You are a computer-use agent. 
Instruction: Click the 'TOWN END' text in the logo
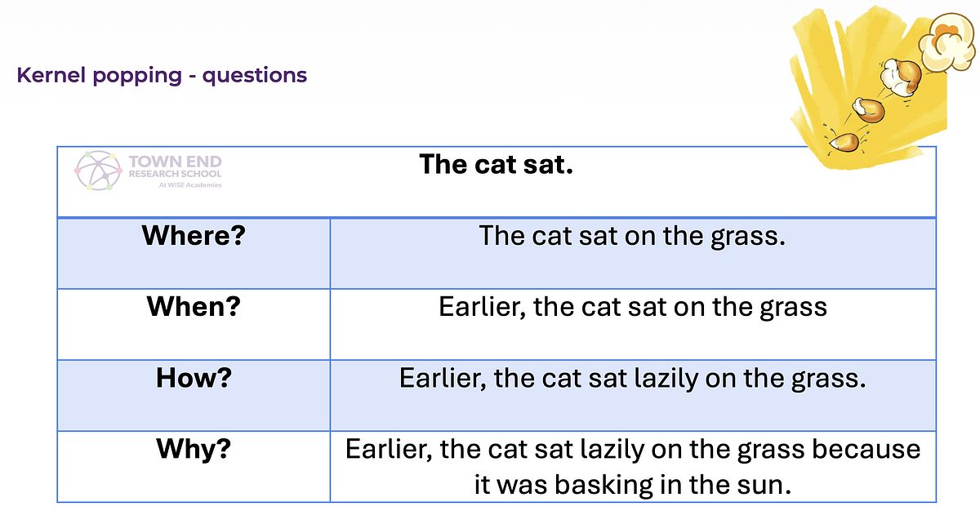click(x=175, y=162)
